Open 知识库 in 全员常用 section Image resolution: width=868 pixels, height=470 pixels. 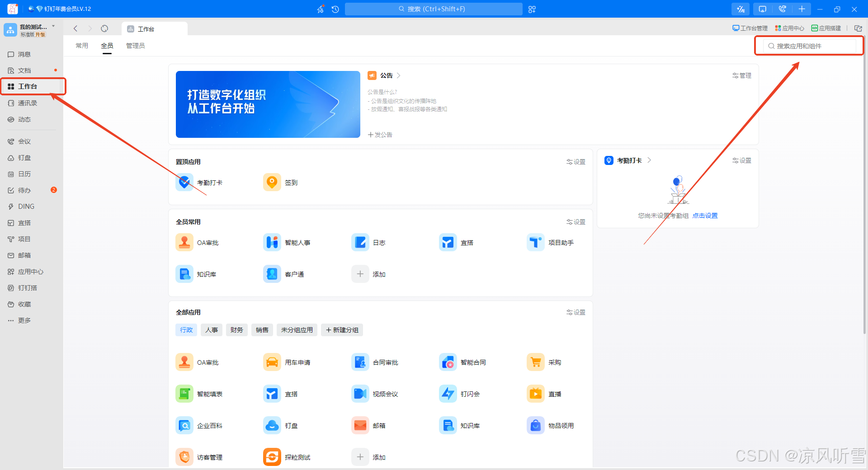(196, 274)
